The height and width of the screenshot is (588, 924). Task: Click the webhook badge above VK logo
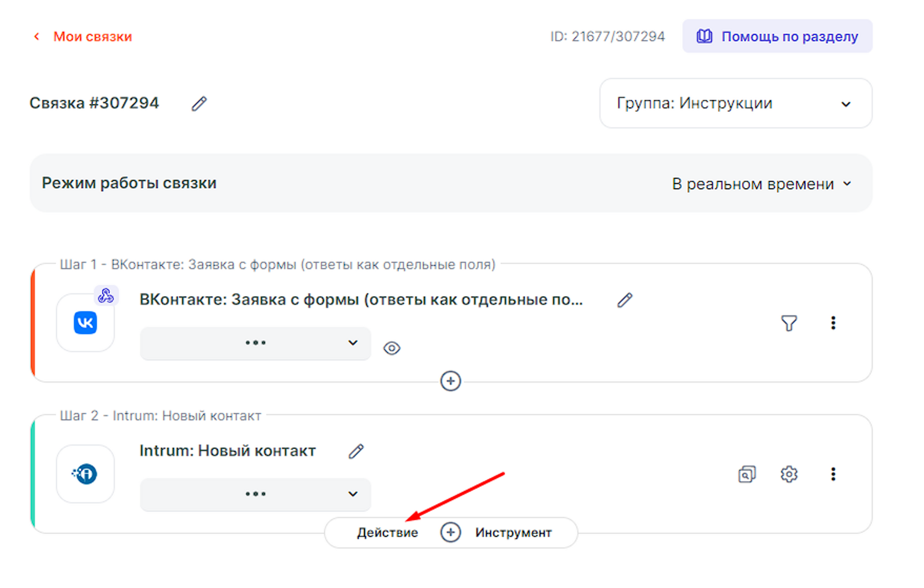pos(106,296)
